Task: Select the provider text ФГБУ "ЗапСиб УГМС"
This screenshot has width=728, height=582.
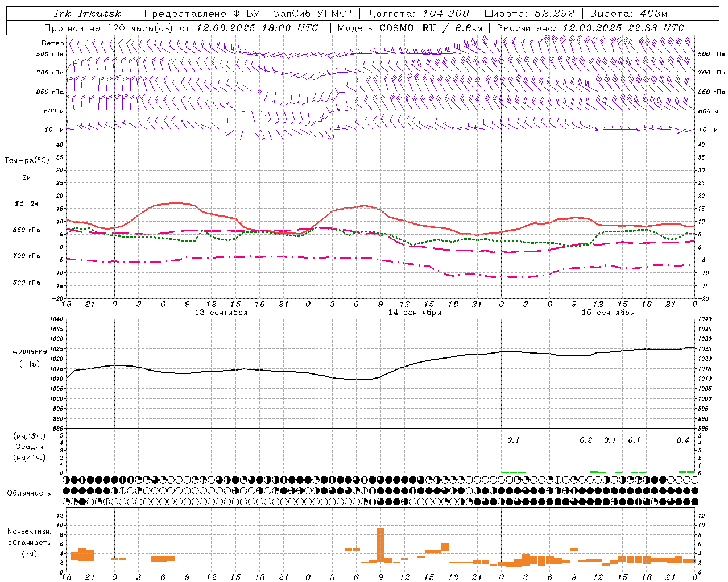Action: tap(293, 14)
